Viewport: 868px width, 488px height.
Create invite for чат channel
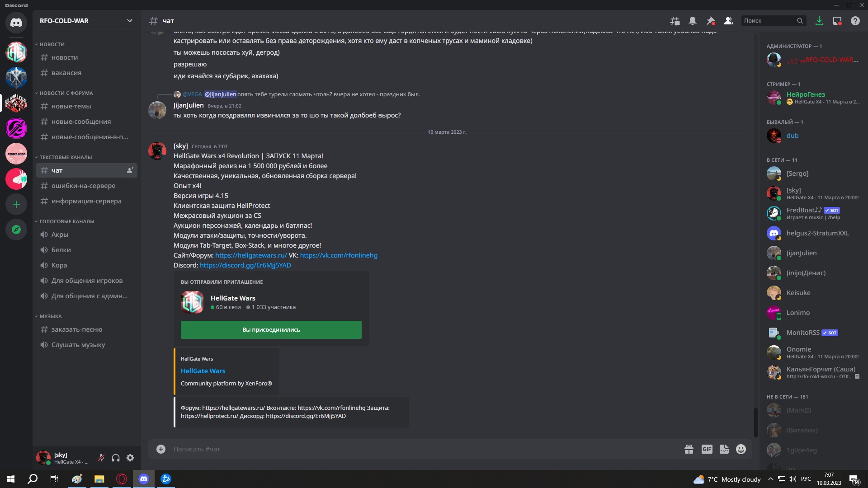point(130,170)
